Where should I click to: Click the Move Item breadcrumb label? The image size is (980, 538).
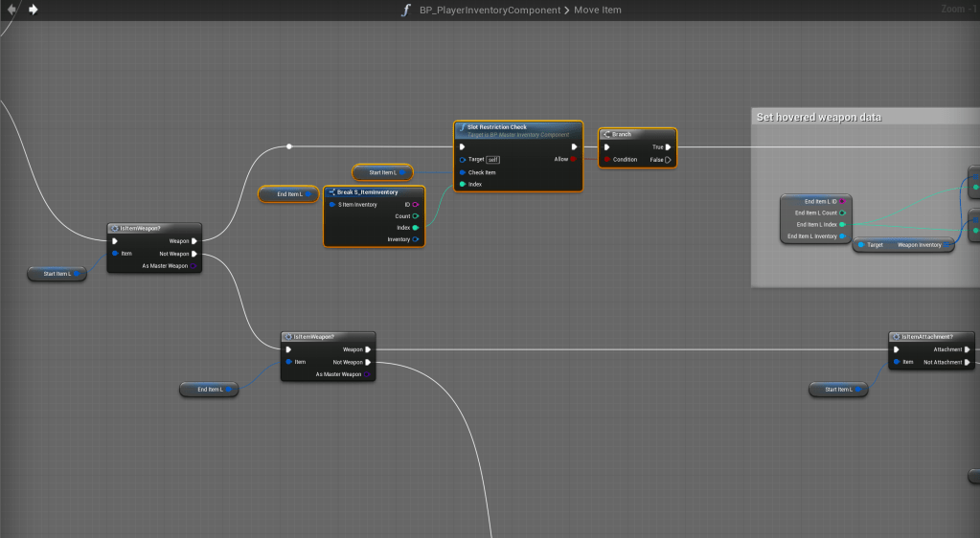pyautogui.click(x=598, y=10)
